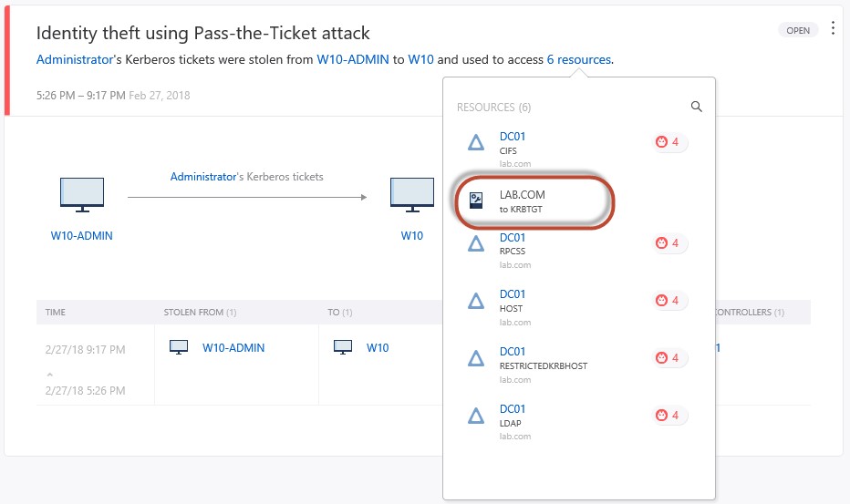Select the DC01 LDAP resource entry
Viewport: 850px width, 504px height.
[x=513, y=416]
